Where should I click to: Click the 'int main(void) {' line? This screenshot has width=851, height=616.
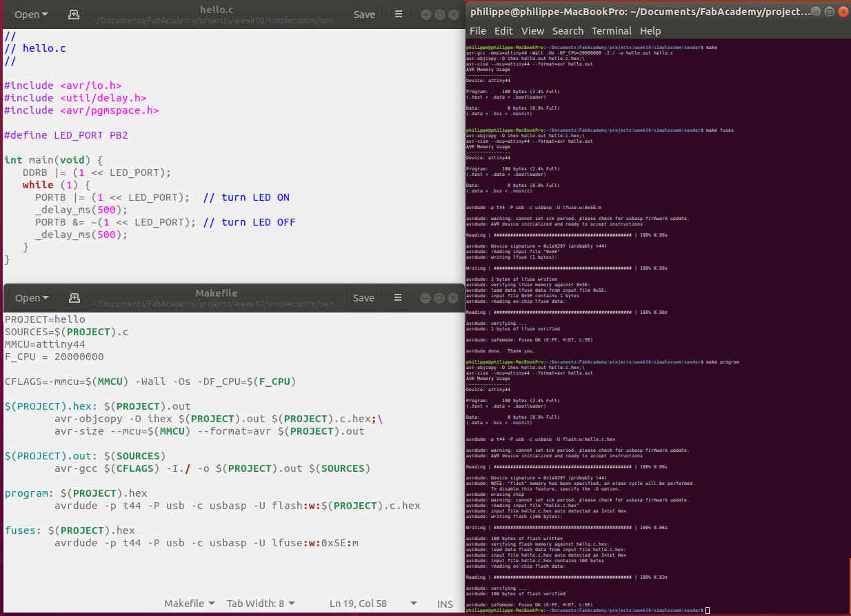click(x=53, y=160)
